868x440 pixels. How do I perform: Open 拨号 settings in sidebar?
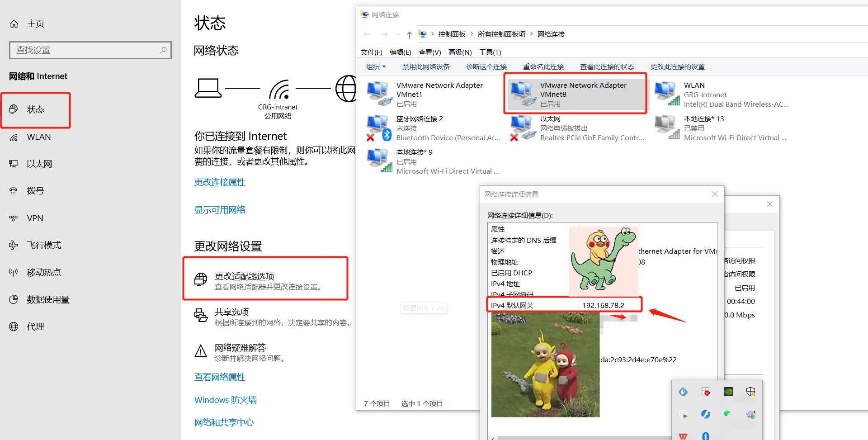pyautogui.click(x=27, y=191)
